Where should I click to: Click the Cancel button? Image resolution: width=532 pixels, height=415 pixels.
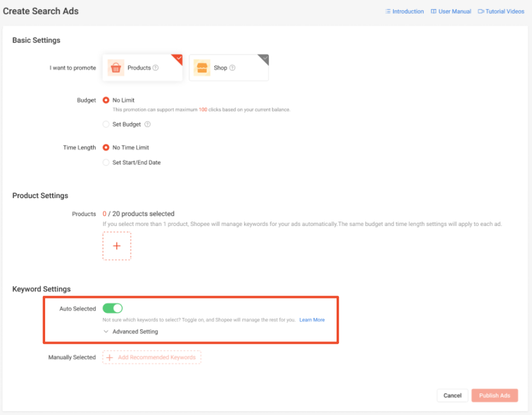(x=452, y=396)
